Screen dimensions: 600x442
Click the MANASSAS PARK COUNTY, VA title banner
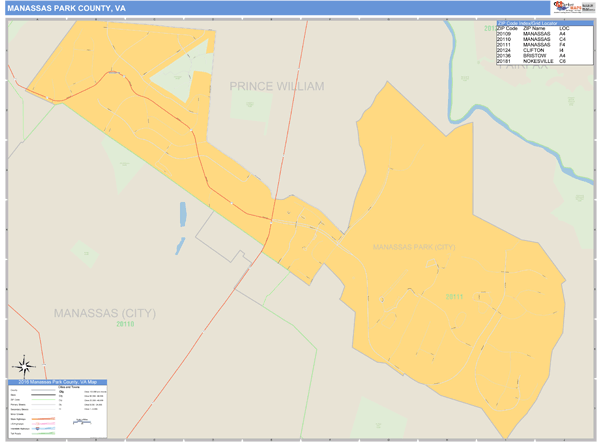point(278,8)
